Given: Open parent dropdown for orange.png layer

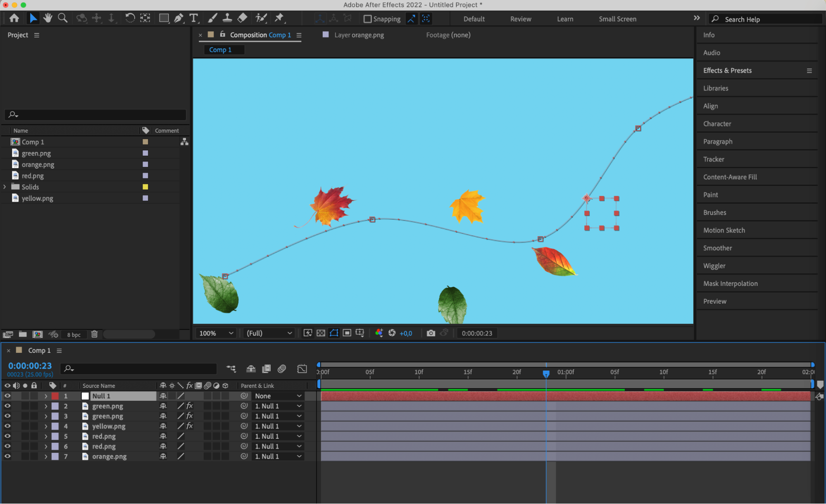Looking at the screenshot, I should pos(278,456).
